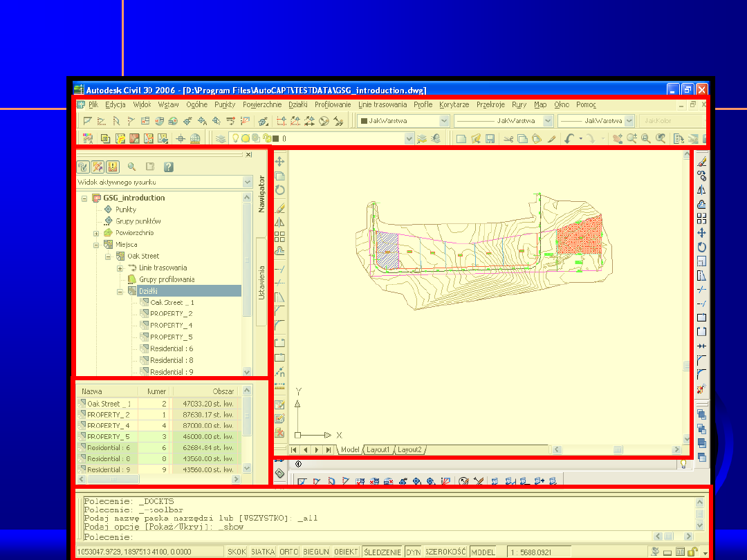Switch to the Layout1 tab
The image size is (747, 560).
pos(378,449)
